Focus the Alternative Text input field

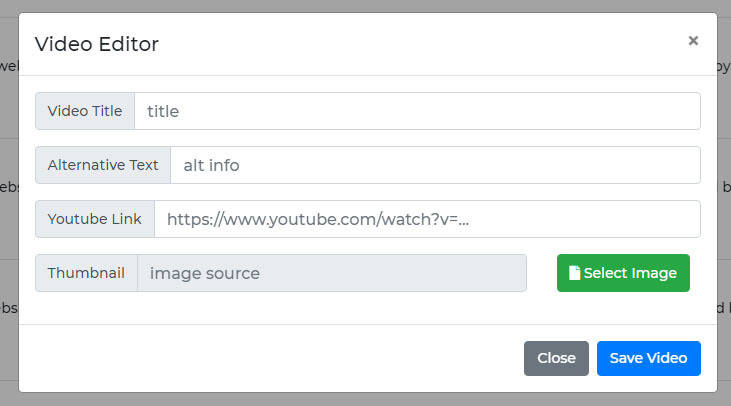pyautogui.click(x=435, y=165)
